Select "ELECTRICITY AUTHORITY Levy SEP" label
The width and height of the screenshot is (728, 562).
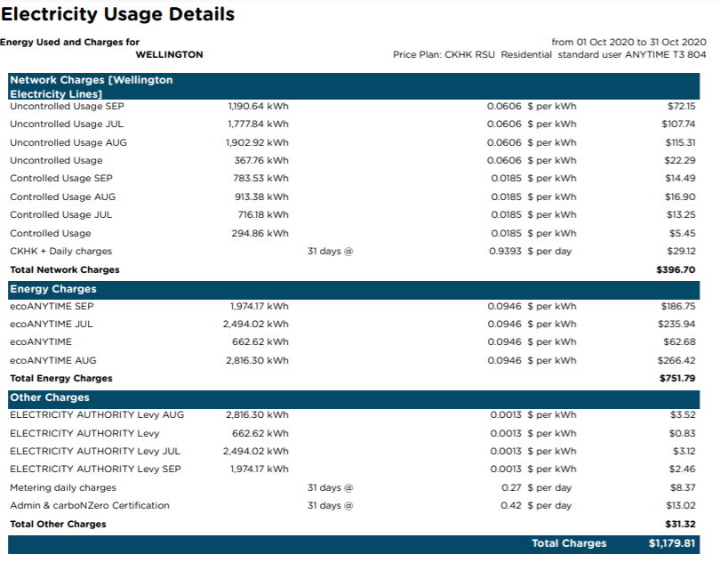point(95,470)
